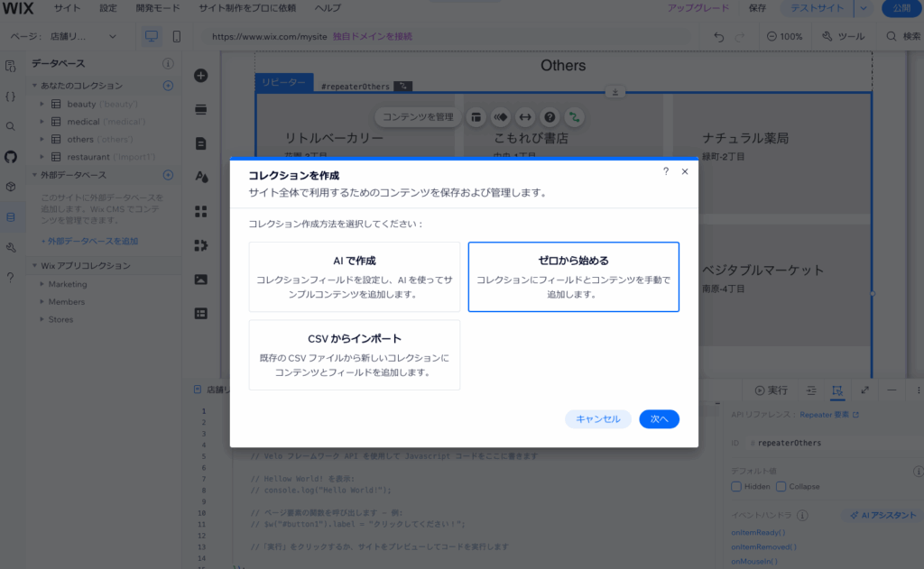This screenshot has width=924, height=569.
Task: Click the 次へ button in the dialog
Action: [659, 418]
